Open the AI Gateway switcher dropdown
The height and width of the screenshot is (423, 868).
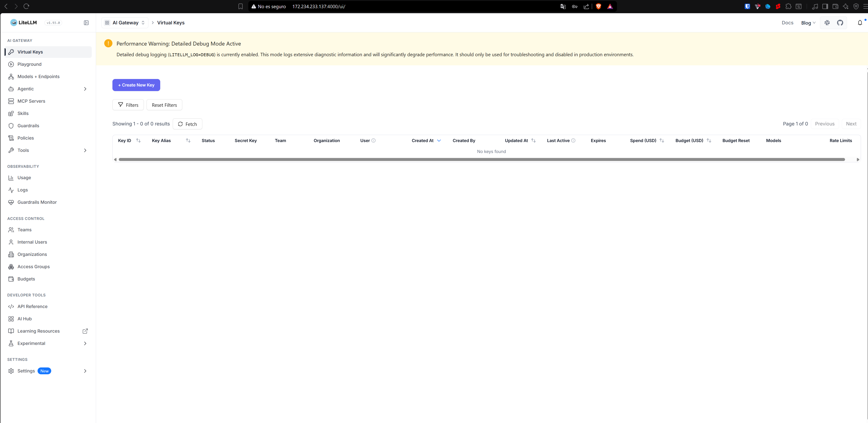[125, 23]
